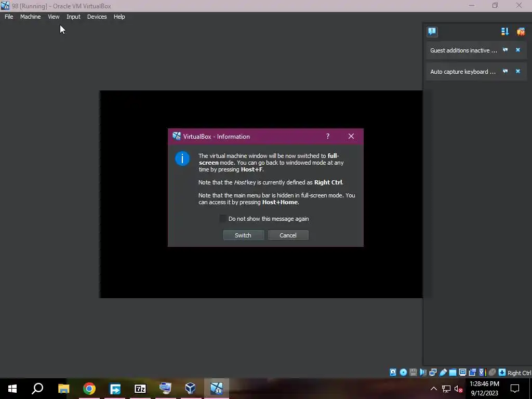
Task: Click the keyboard capture down-arrow status icon
Action: pyautogui.click(x=502, y=372)
